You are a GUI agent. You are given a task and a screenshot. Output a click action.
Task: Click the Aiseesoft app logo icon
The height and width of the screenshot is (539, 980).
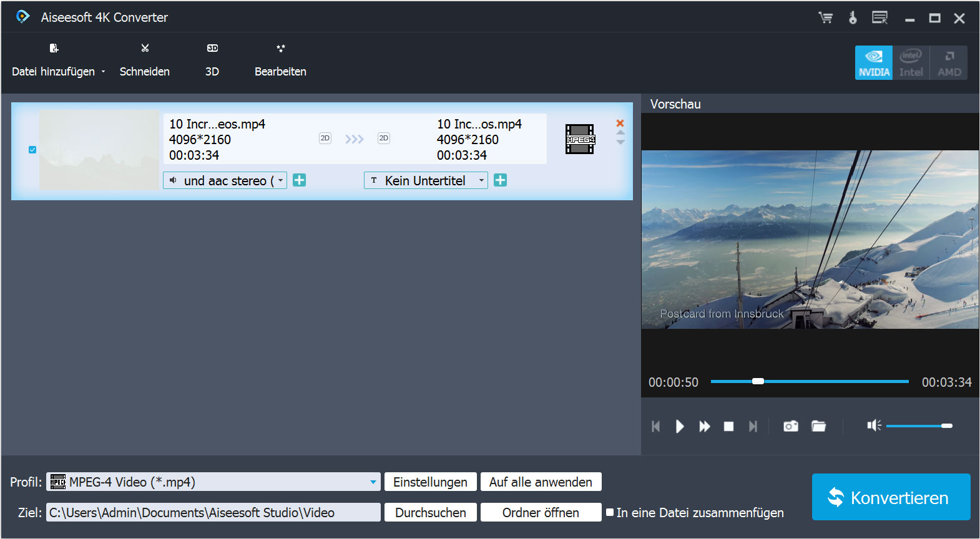coord(22,17)
